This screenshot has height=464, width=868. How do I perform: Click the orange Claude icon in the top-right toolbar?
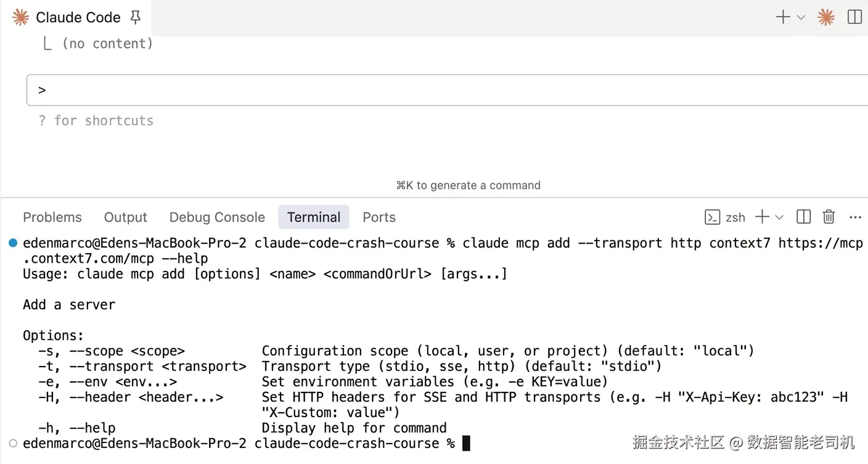(x=826, y=17)
